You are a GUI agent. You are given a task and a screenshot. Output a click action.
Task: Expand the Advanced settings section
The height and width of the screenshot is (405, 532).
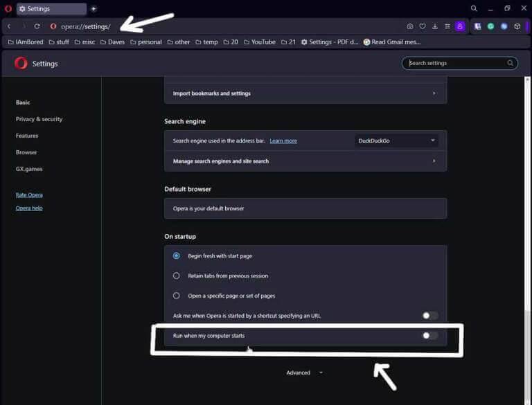[304, 372]
